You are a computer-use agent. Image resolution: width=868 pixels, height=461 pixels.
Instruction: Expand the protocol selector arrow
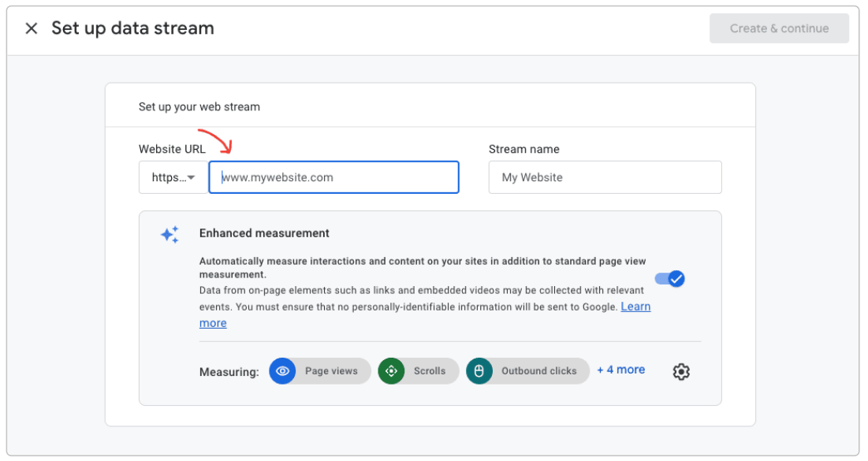coord(189,177)
